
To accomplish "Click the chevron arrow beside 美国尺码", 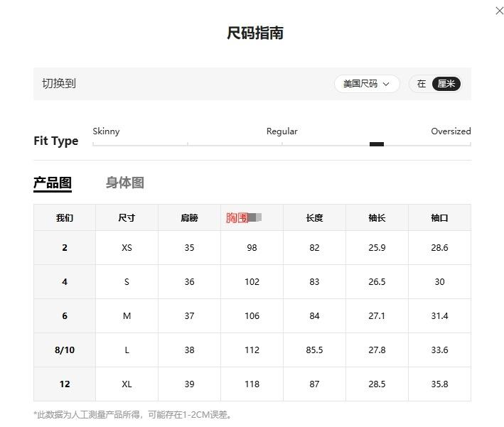I will [386, 84].
